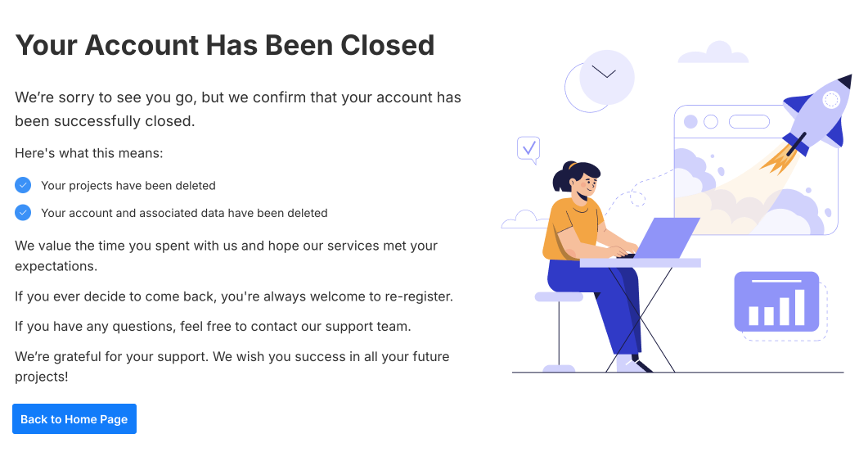This screenshot has height=452, width=868.
Task: Click the "Your projects have been deleted" text
Action: coord(128,186)
